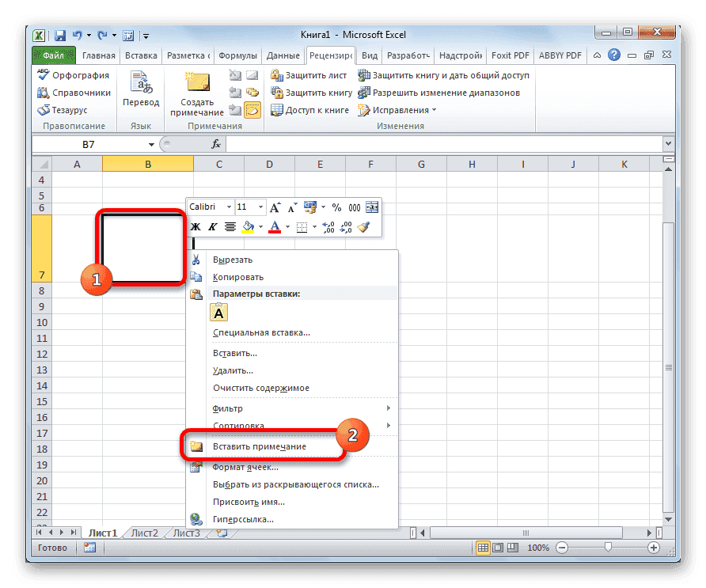Pick the red font color swatch

point(275,226)
